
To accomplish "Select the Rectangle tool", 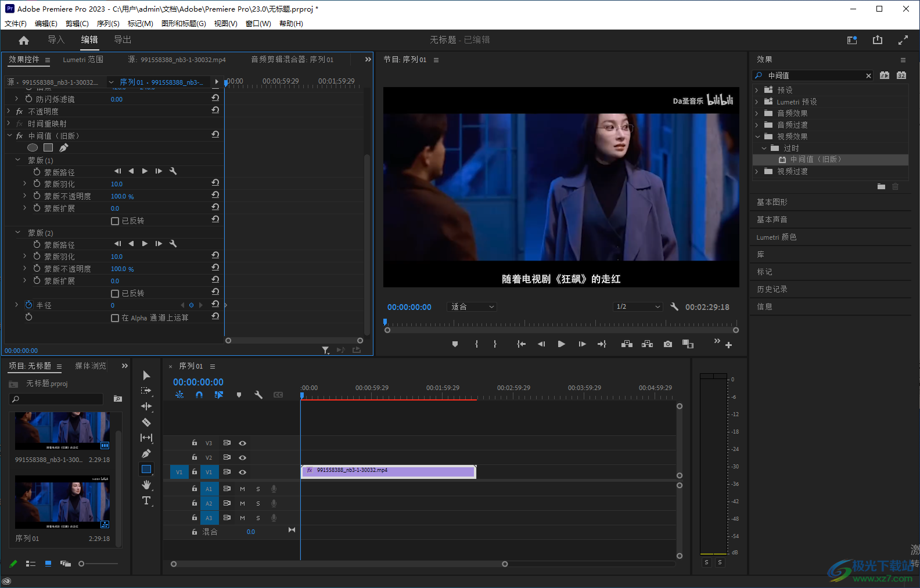I will point(146,469).
